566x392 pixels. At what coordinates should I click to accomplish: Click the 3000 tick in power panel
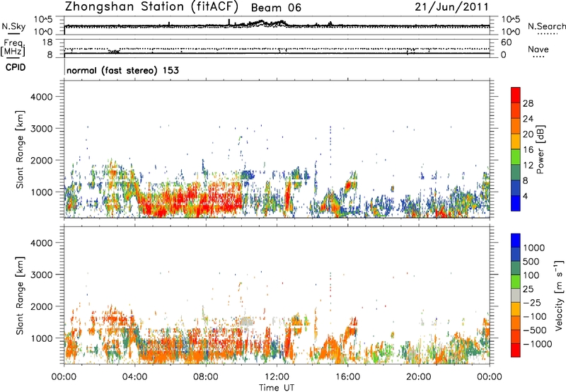pos(42,129)
